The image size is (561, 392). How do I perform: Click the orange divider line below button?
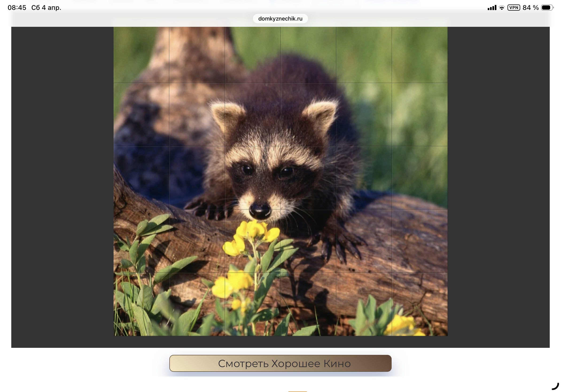pyautogui.click(x=297, y=391)
